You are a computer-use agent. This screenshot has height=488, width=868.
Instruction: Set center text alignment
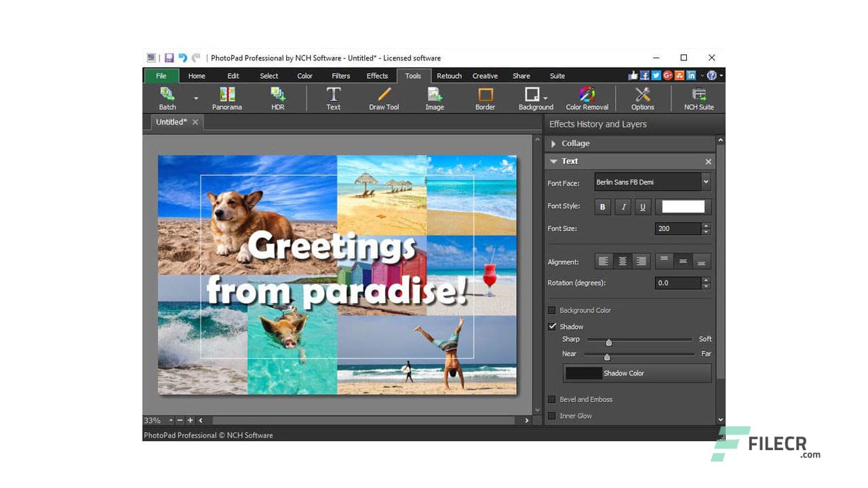(x=622, y=260)
